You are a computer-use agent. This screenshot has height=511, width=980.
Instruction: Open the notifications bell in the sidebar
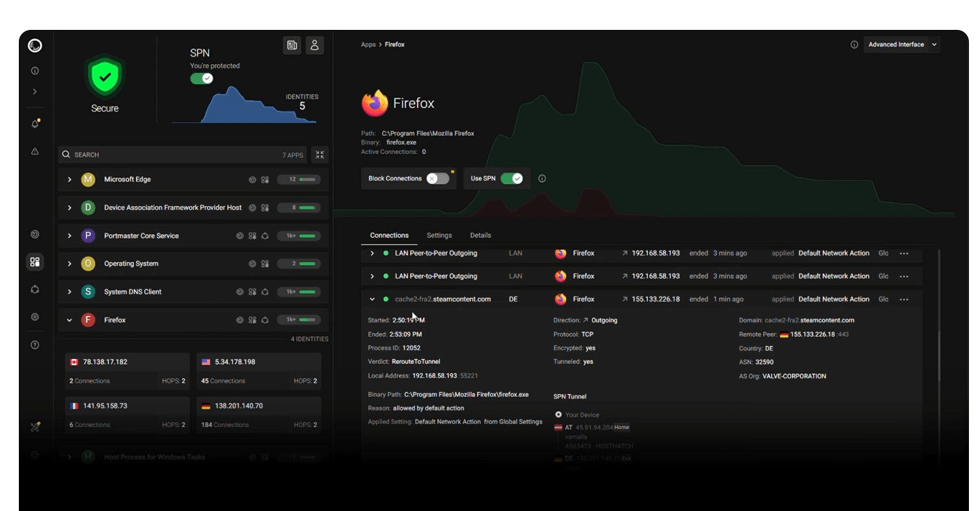[34, 124]
